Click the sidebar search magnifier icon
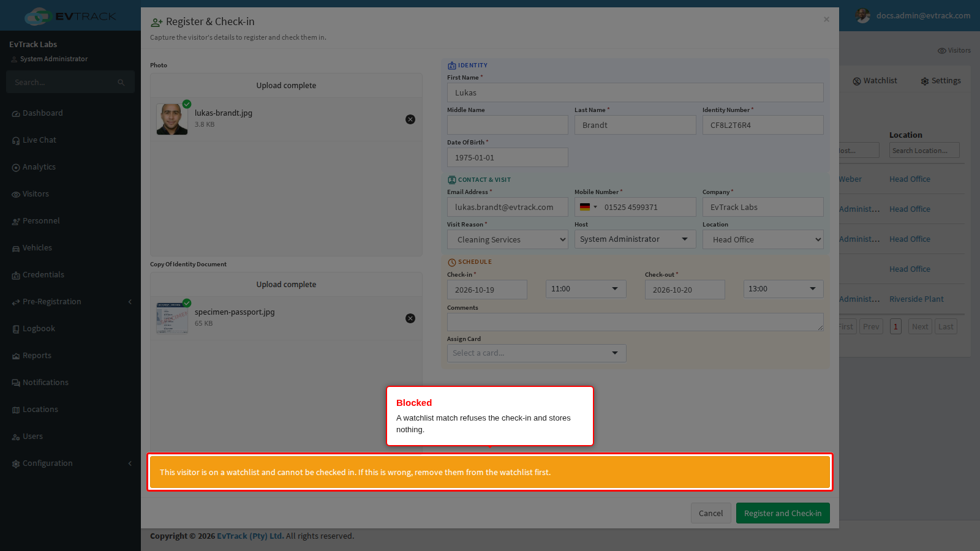The height and width of the screenshot is (551, 980). coord(121,83)
